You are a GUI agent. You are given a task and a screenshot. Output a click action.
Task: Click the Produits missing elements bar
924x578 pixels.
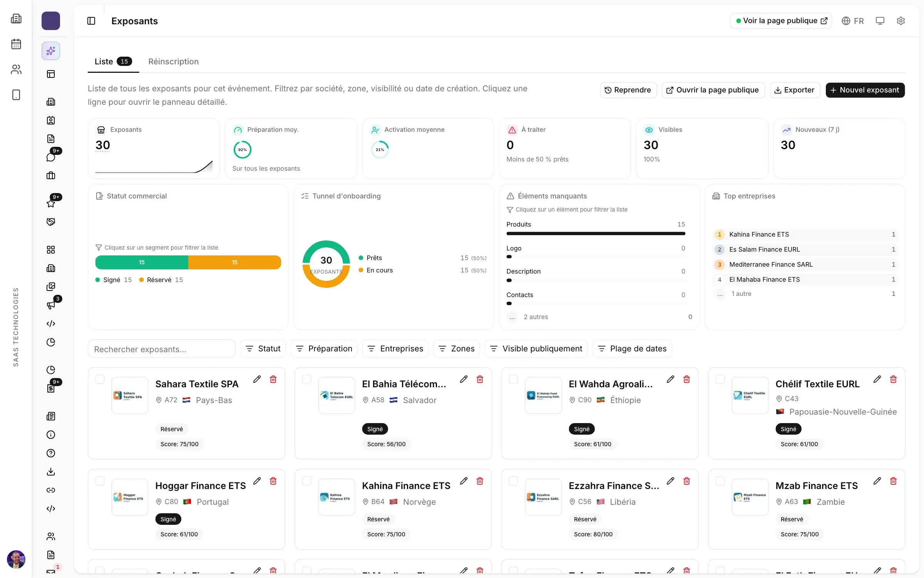pos(596,234)
